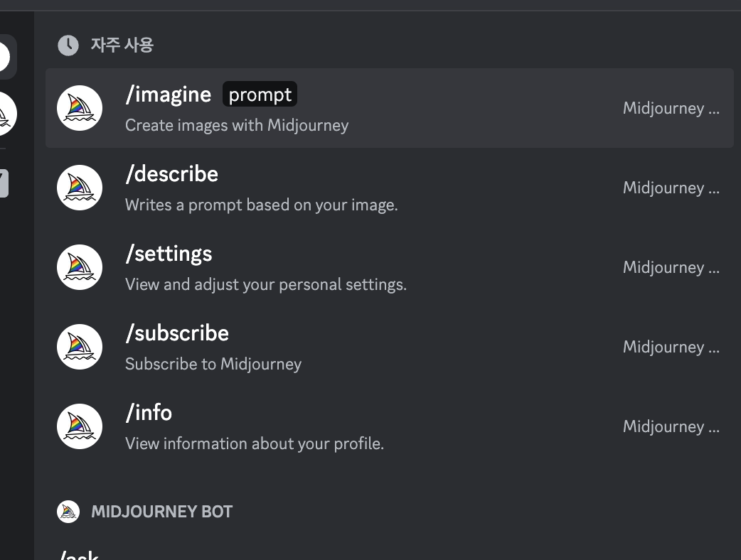Click Midjourney sailboat icon beside /settings
The image size is (741, 560).
point(80,267)
